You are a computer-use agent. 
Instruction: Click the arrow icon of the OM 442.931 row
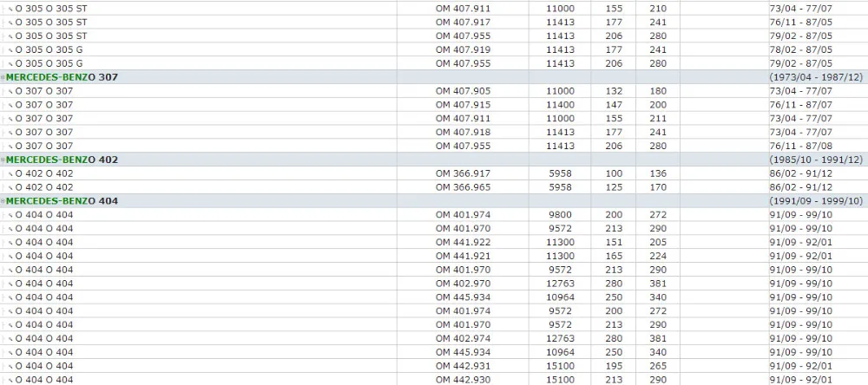tap(10, 366)
